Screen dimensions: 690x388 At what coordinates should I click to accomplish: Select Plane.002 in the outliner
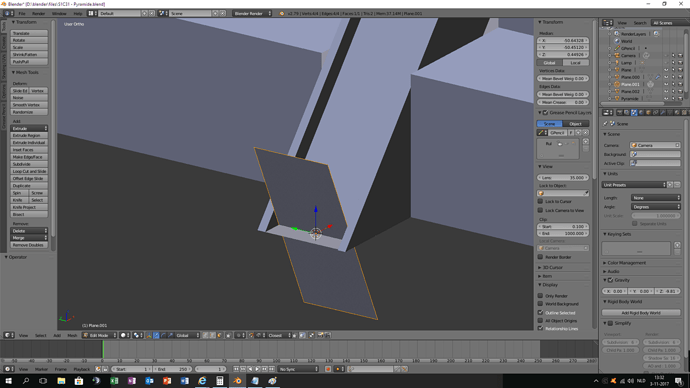tap(630, 92)
